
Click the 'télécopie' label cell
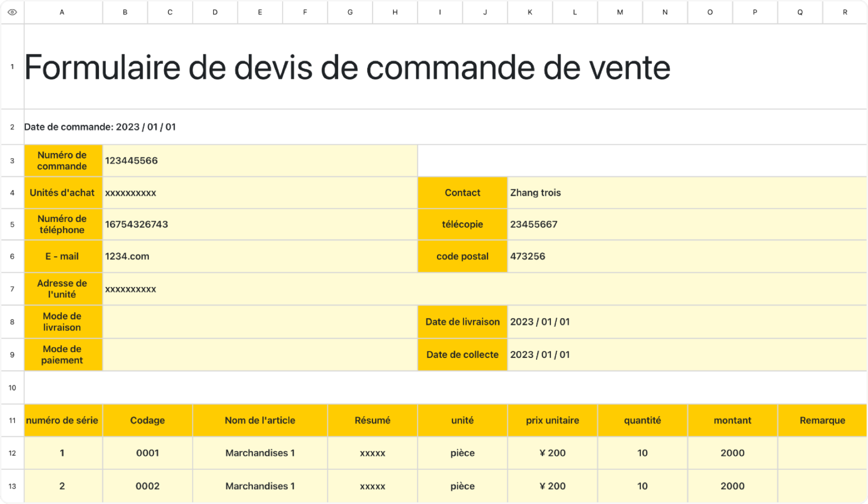pos(462,224)
